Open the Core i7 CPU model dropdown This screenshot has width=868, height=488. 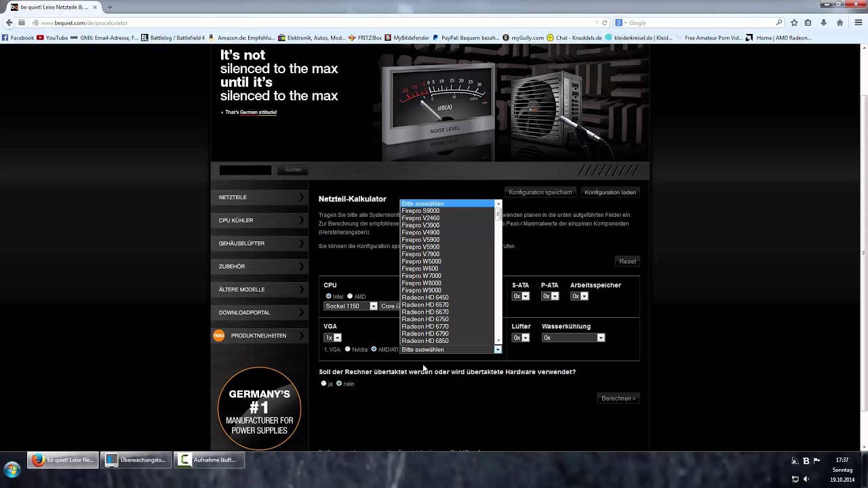[390, 306]
